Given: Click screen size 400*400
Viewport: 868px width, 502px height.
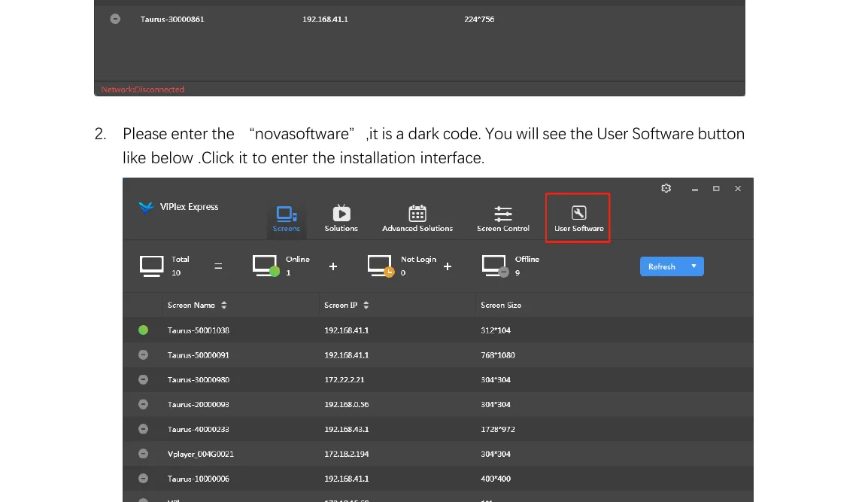Looking at the screenshot, I should (x=496, y=479).
